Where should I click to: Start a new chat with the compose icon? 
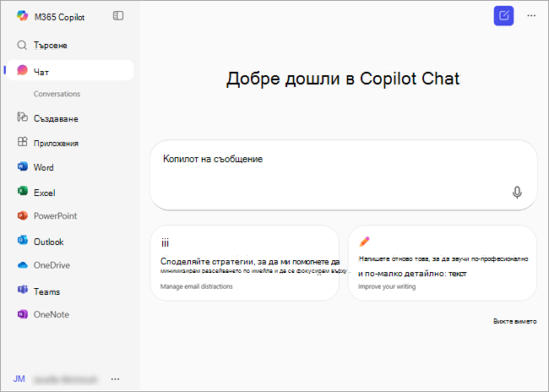point(503,16)
